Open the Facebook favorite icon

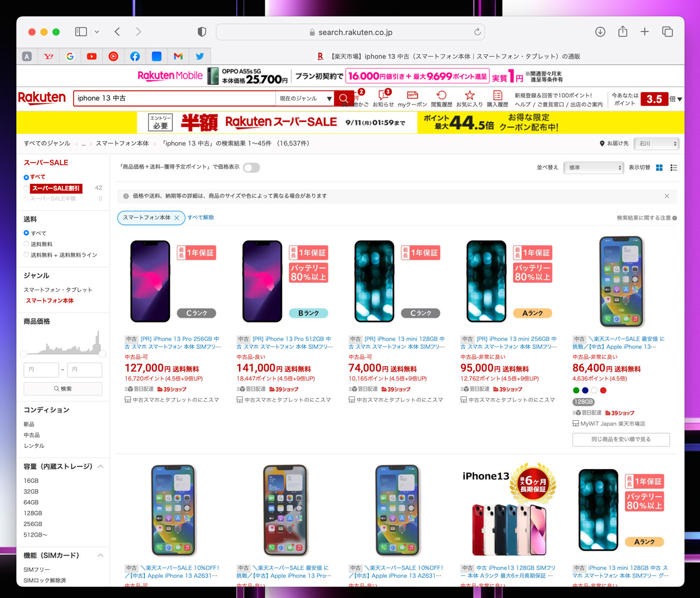point(135,56)
